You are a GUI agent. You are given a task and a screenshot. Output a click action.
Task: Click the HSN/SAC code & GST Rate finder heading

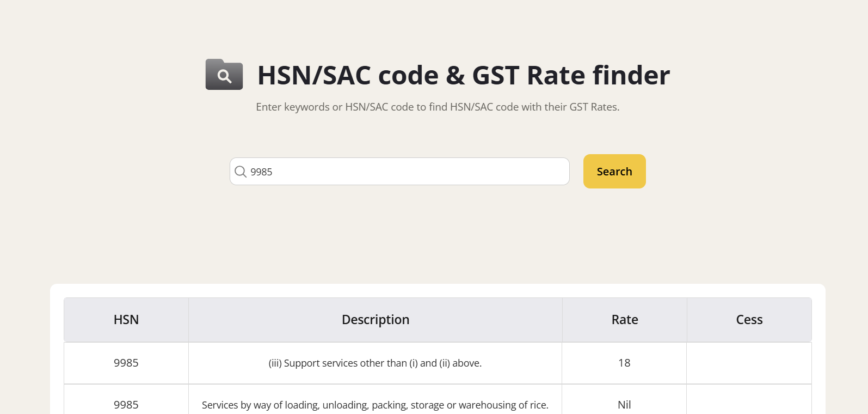pyautogui.click(x=463, y=75)
